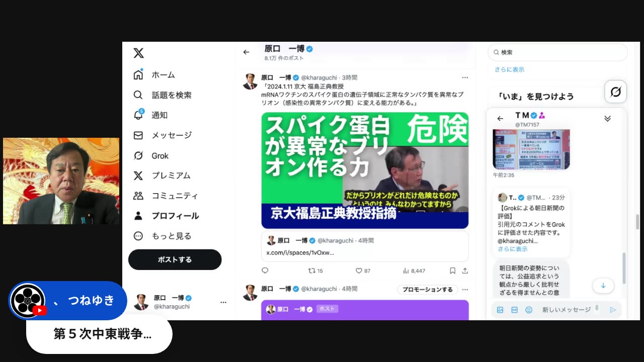Screen dimensions: 644x362
Task: Open プロフィール in sidebar
Action: 166,216
